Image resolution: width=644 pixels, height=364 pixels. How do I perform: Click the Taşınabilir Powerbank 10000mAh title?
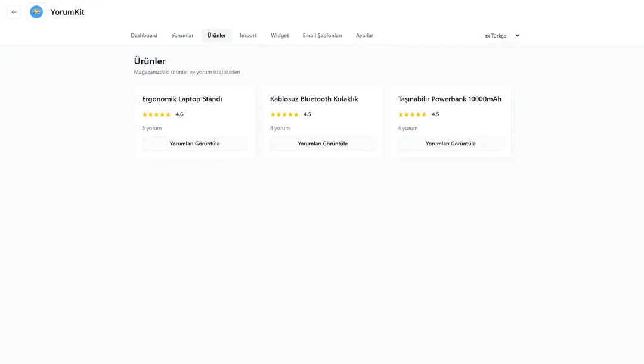coord(450,99)
